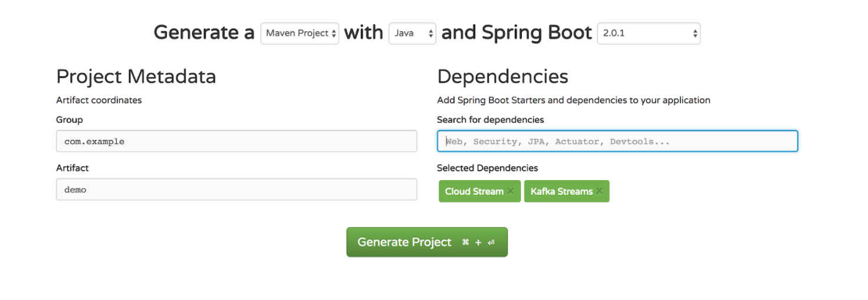
Task: Open the Java language dropdown
Action: click(412, 34)
